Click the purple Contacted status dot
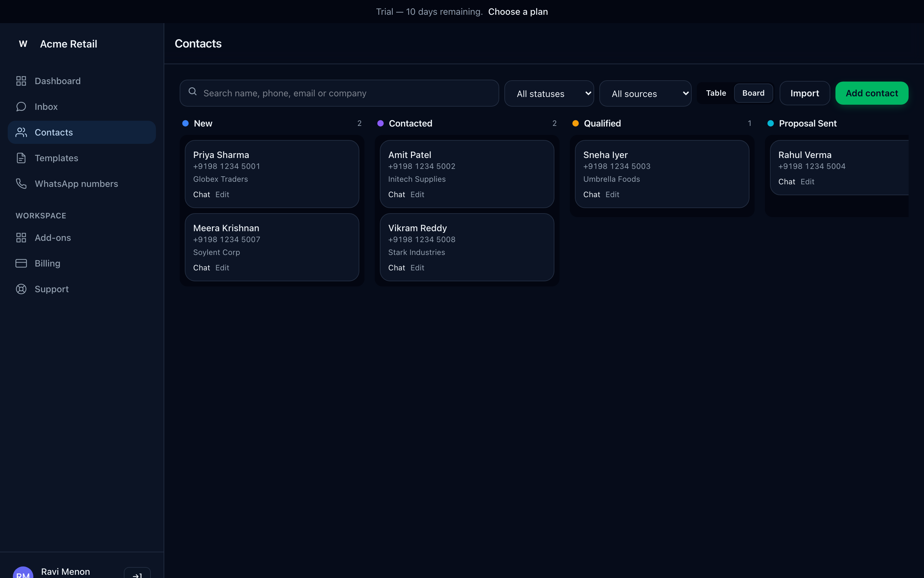The image size is (924, 578). click(380, 123)
